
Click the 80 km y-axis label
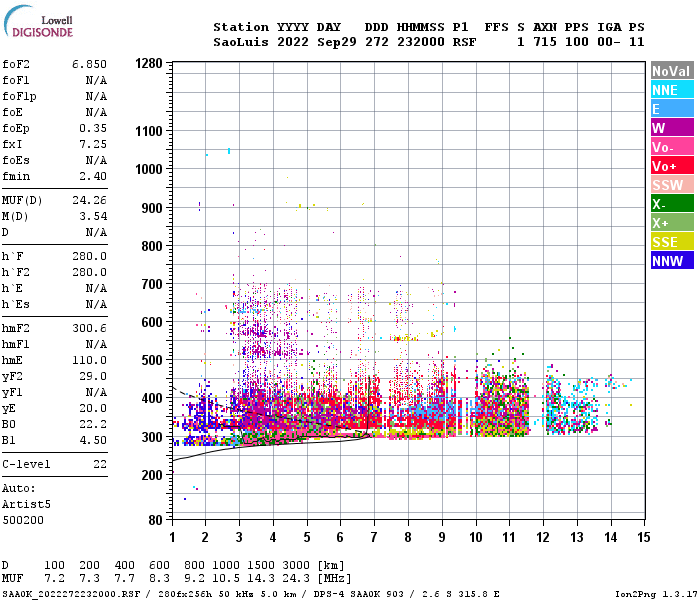click(155, 520)
